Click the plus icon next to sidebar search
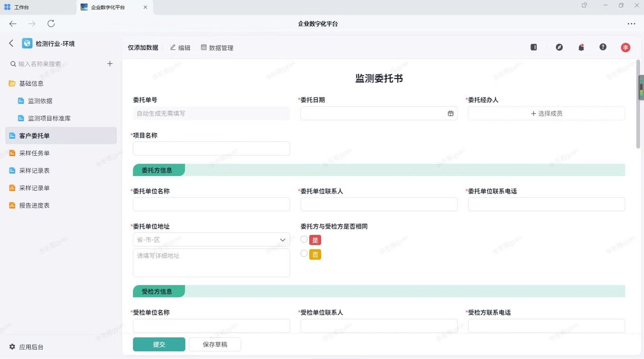The image size is (644, 359). pos(110,64)
